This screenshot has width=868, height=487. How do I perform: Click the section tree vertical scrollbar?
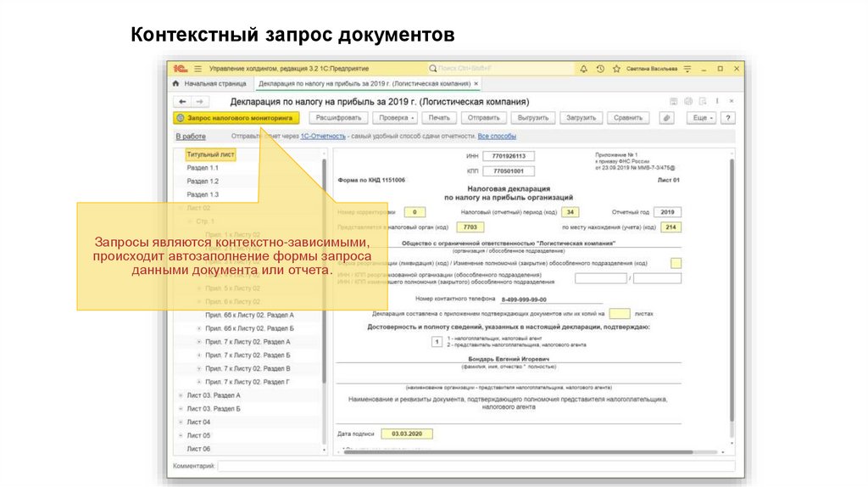(324, 271)
